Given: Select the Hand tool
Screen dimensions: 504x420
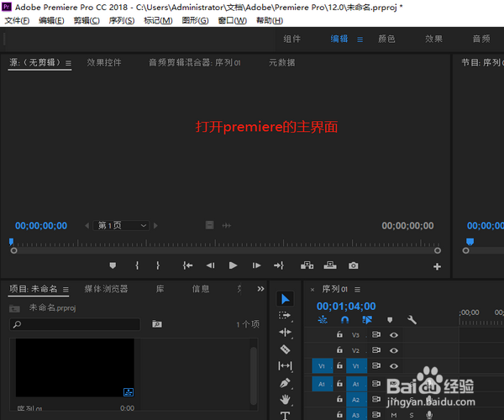Looking at the screenshot, I should (x=285, y=400).
